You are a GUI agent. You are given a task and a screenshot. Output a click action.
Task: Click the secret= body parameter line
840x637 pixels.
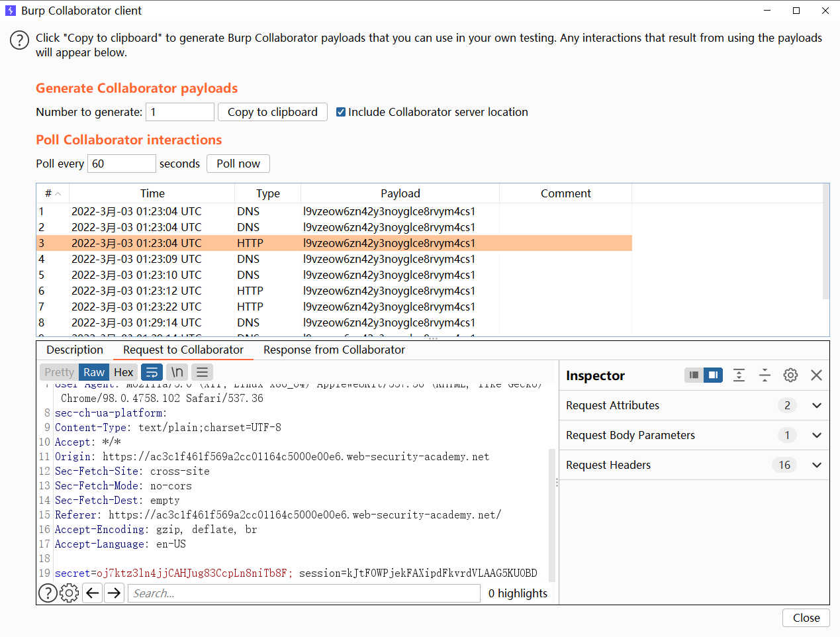pos(296,573)
